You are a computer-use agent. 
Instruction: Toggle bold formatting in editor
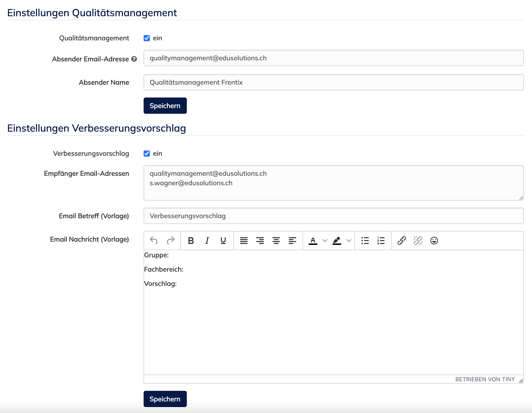click(191, 241)
